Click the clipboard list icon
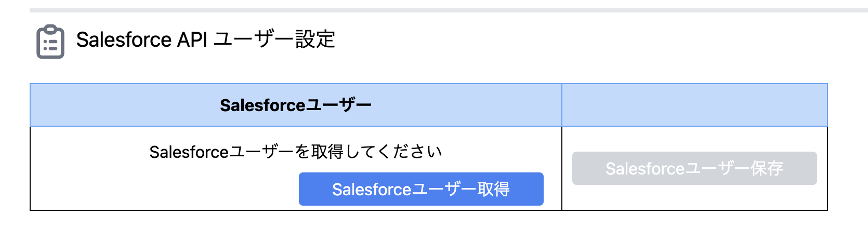The image size is (868, 242). coord(50,42)
